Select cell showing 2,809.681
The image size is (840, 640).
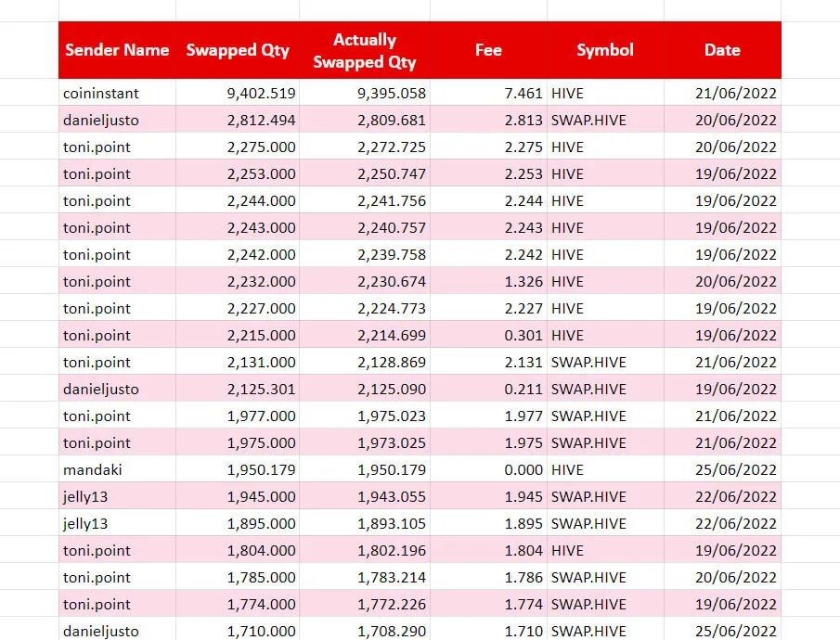364,120
